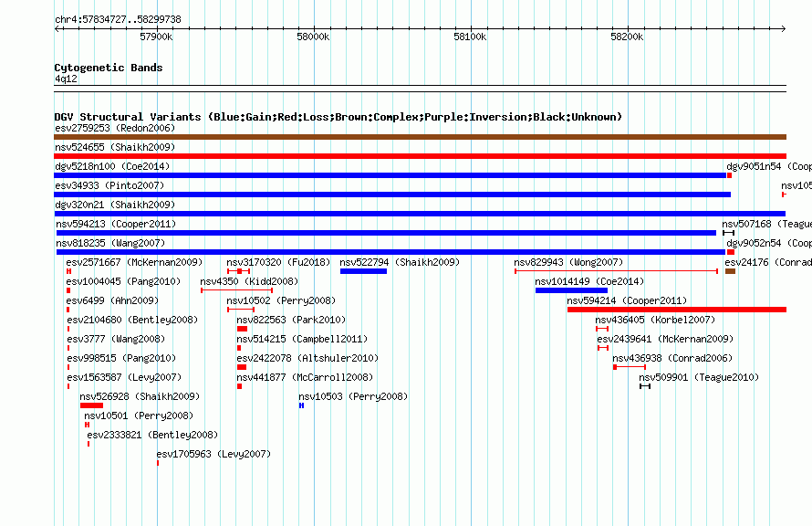Open the esv2333821 (Bentley2008) label
Image resolution: width=812 pixels, height=526 pixels.
[152, 435]
